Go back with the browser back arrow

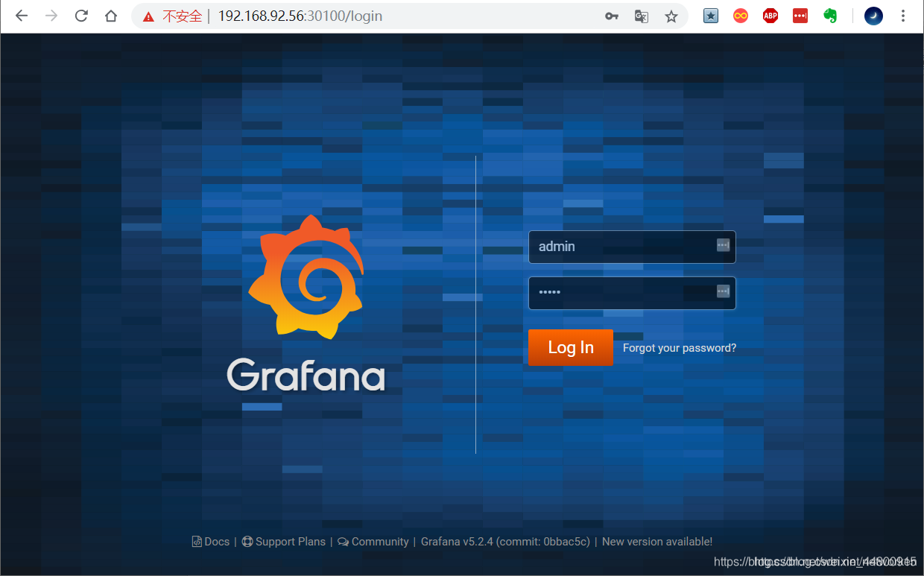pyautogui.click(x=21, y=16)
